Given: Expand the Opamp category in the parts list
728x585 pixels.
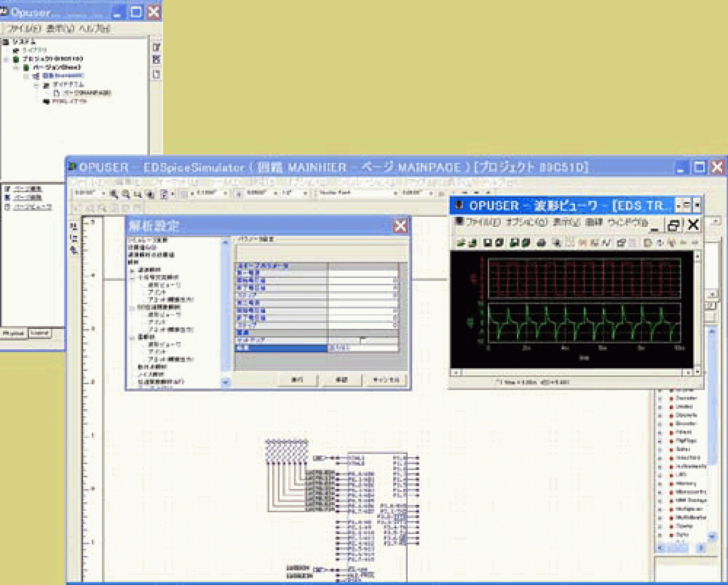Looking at the screenshot, I should tap(660, 527).
